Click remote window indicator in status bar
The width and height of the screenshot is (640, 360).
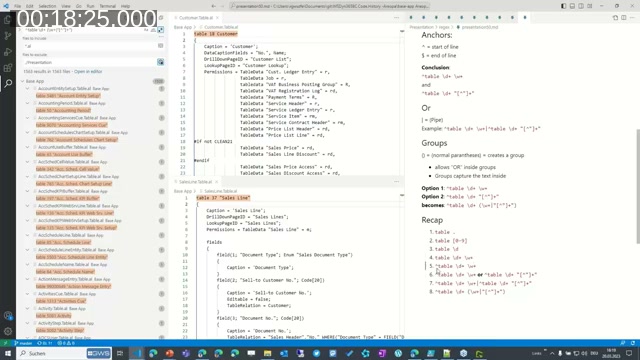6,343
